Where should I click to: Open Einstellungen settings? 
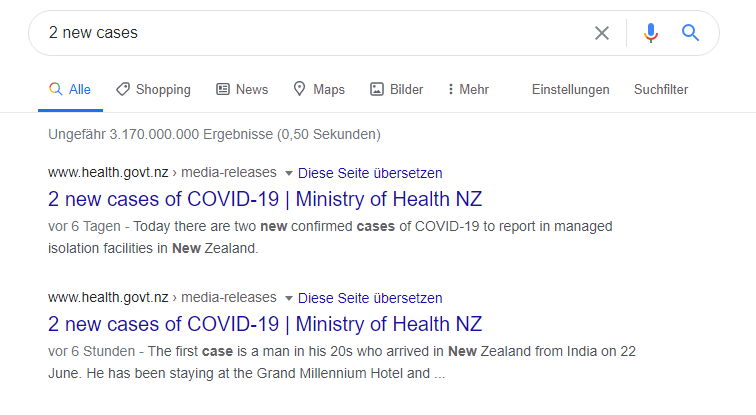coord(570,89)
